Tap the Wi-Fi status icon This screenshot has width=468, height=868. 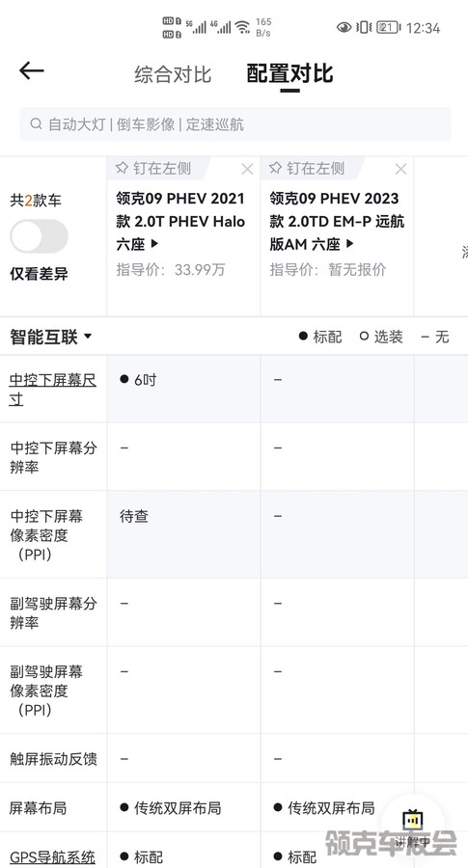coord(242,27)
